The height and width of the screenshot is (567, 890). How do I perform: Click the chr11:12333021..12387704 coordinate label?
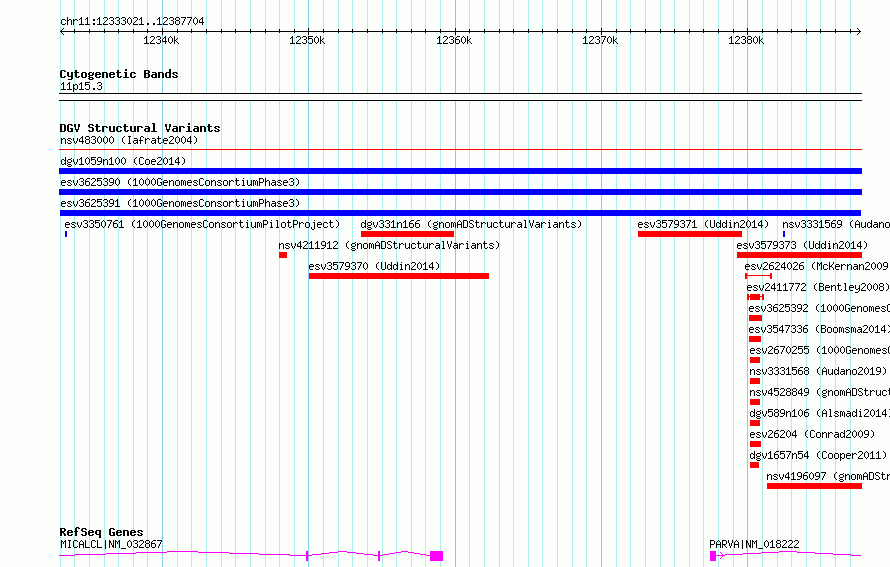[132, 21]
